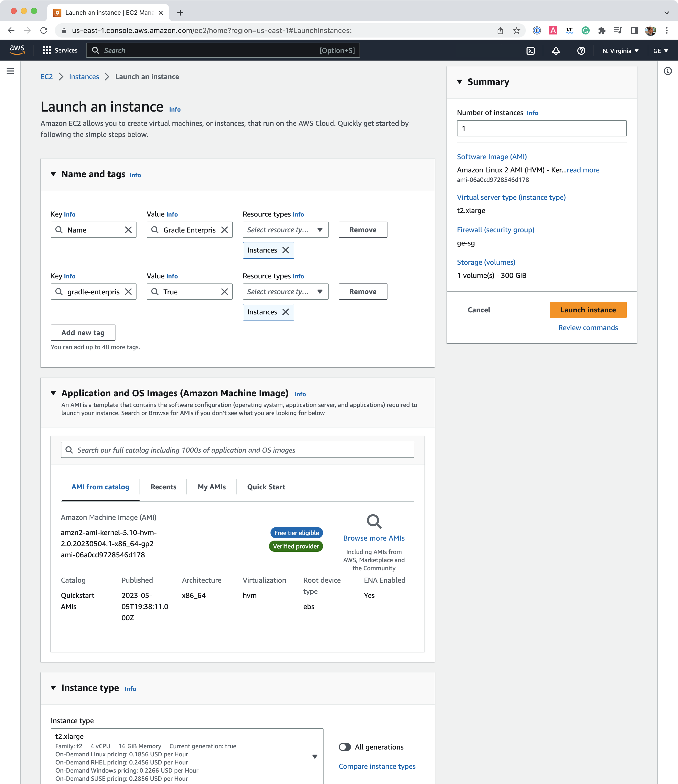Click Browse more AMIs link
Screen dimensions: 678x784
374,538
